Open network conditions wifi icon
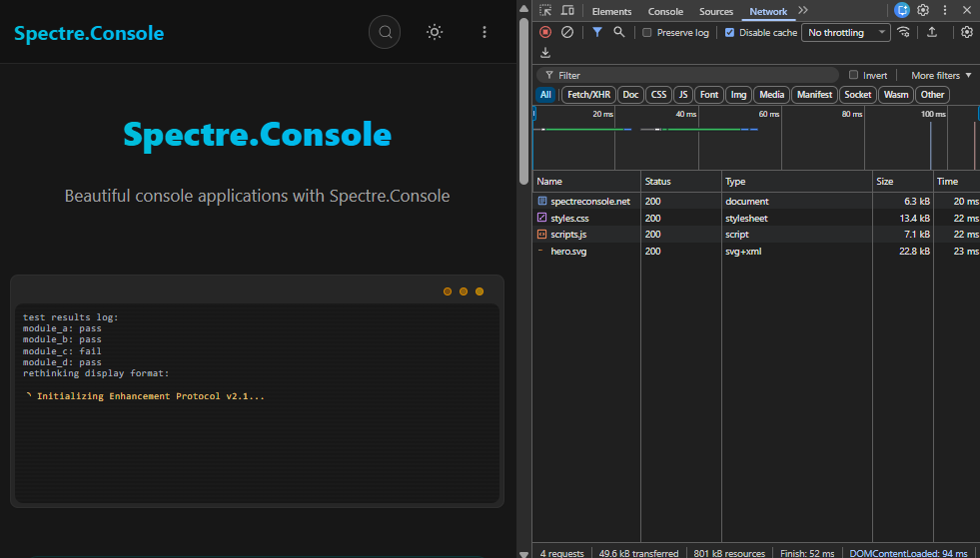980x558 pixels. pos(904,32)
